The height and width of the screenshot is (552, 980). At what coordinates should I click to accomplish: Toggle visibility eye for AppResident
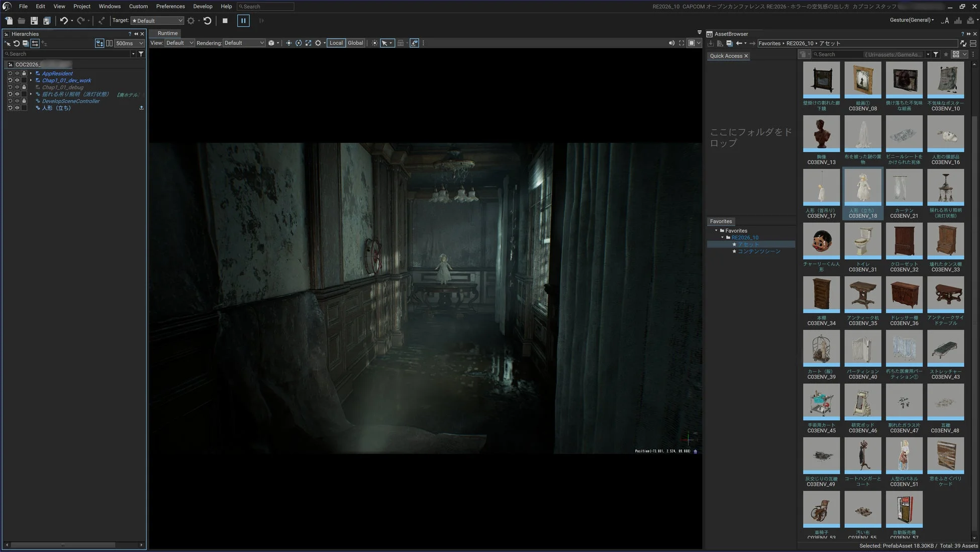pos(17,73)
